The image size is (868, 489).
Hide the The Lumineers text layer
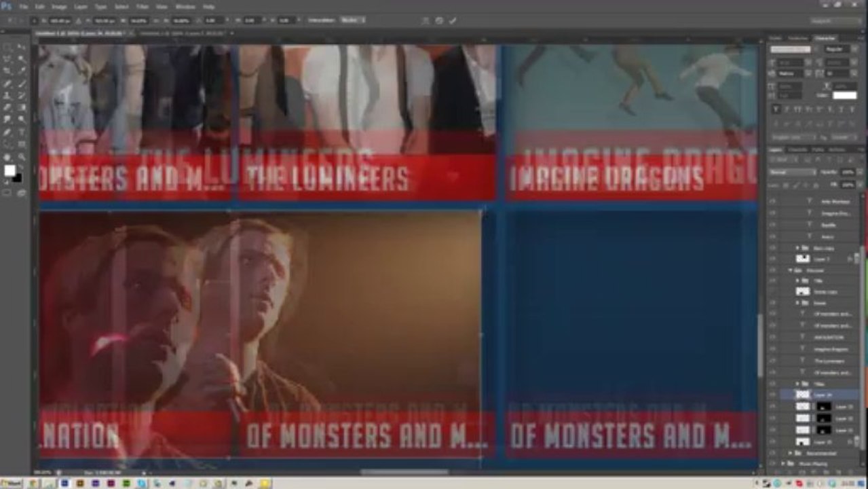click(773, 361)
